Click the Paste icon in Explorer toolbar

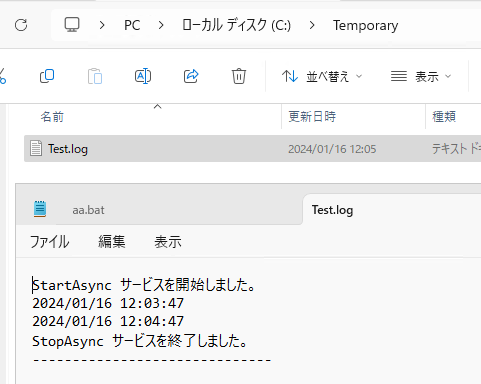click(95, 76)
